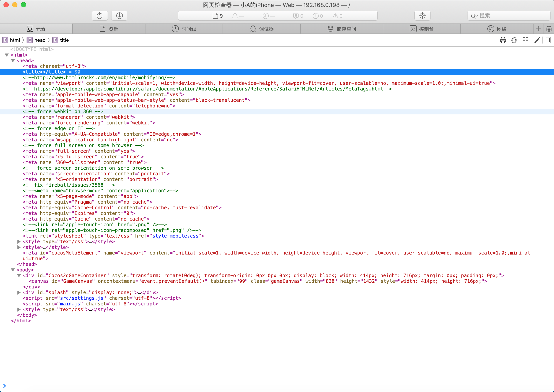This screenshot has width=554, height=392.
Task: Select the head breadcrumb item
Action: [40, 40]
